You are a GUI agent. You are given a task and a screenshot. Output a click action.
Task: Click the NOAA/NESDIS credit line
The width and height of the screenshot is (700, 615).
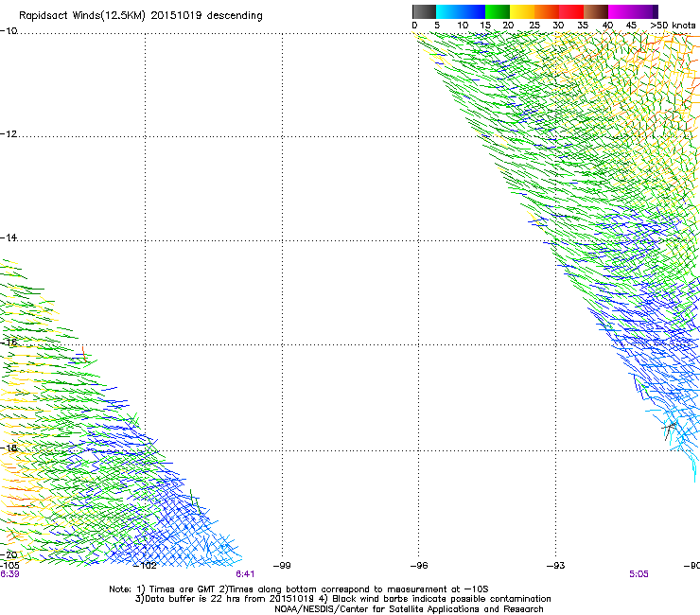[x=409, y=609]
